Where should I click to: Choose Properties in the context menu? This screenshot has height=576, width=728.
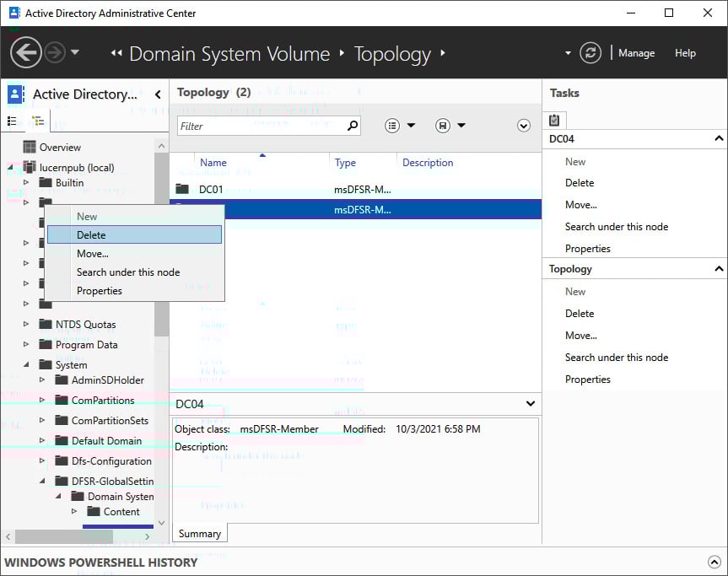[x=135, y=291]
